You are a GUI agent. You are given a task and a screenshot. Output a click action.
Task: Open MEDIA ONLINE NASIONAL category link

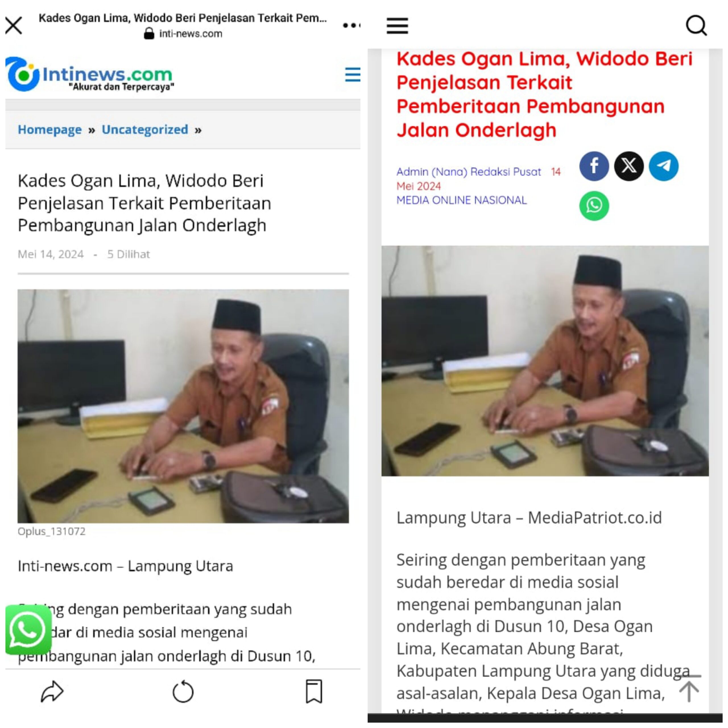[462, 200]
